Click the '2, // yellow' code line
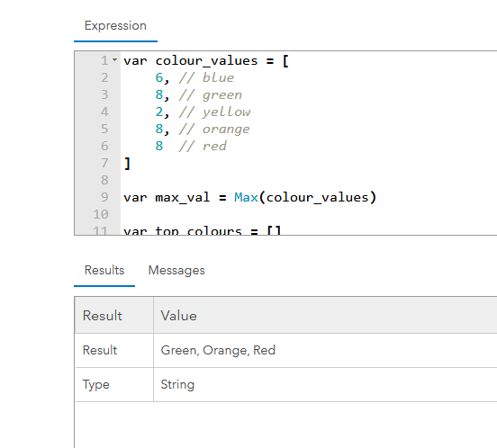 203,112
